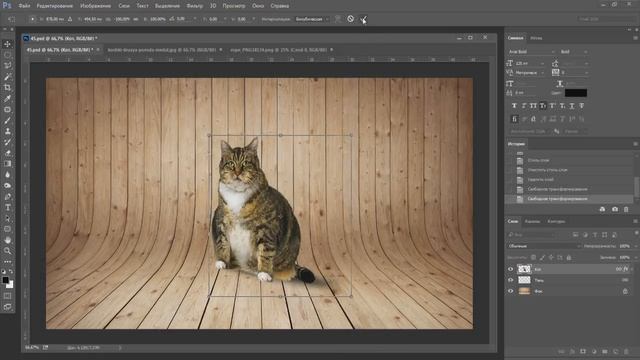Select the Crop tool
The width and height of the screenshot is (640, 360).
(7, 88)
